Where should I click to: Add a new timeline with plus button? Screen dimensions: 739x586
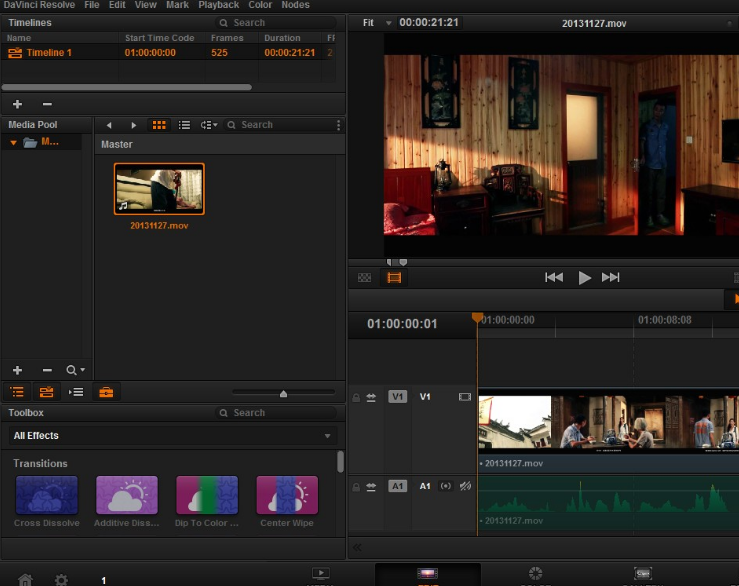coord(17,104)
